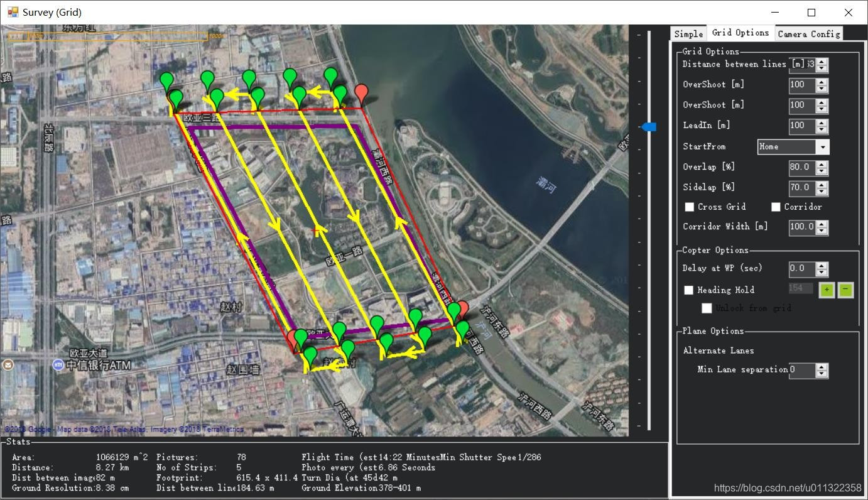This screenshot has width=868, height=500.
Task: Adjust the second OverShoot stepper arrows
Action: (822, 105)
